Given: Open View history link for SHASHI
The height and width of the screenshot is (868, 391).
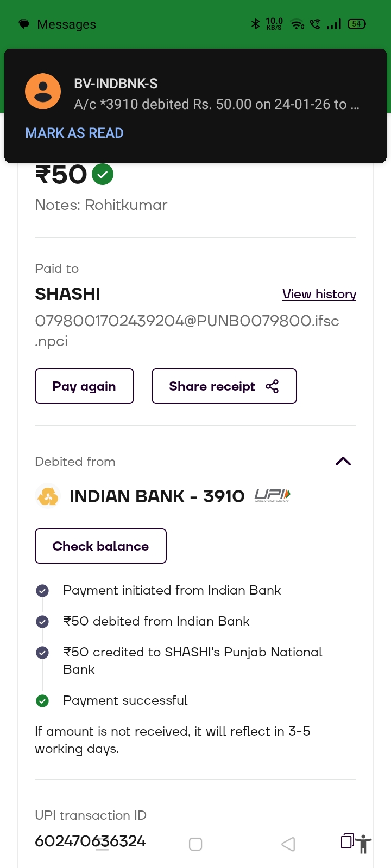Looking at the screenshot, I should pyautogui.click(x=319, y=294).
